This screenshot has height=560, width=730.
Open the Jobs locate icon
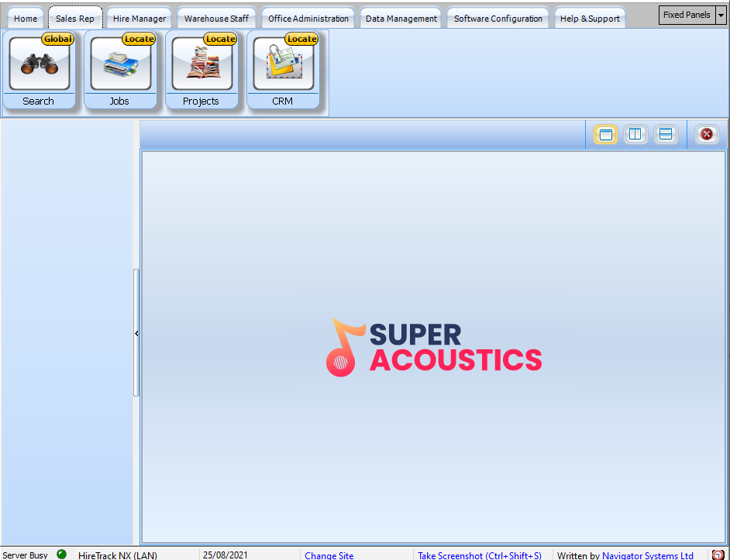click(x=119, y=64)
